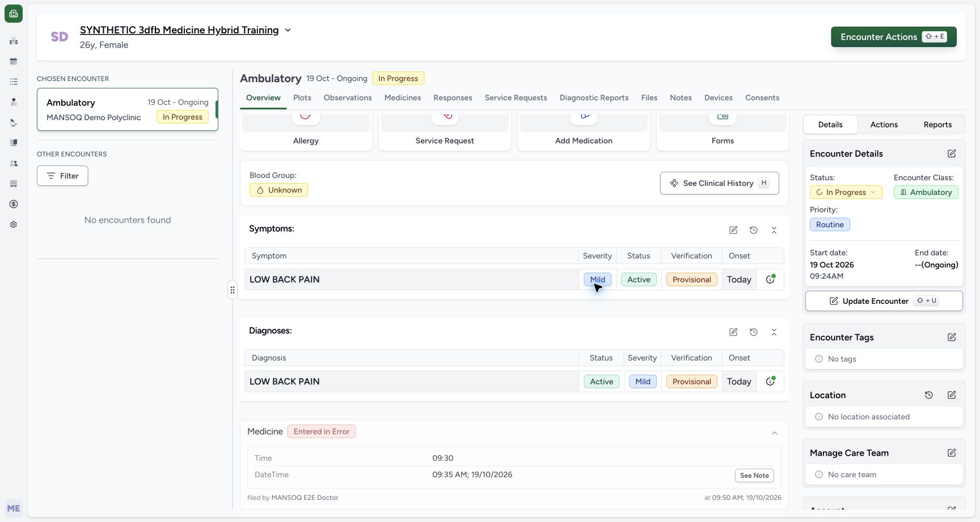Click See Clinical History button

pyautogui.click(x=719, y=183)
